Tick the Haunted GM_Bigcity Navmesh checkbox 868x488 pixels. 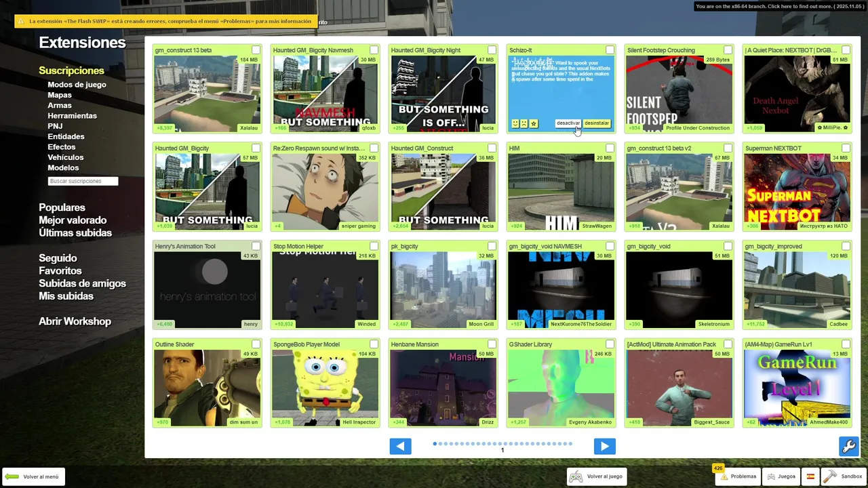coord(374,50)
